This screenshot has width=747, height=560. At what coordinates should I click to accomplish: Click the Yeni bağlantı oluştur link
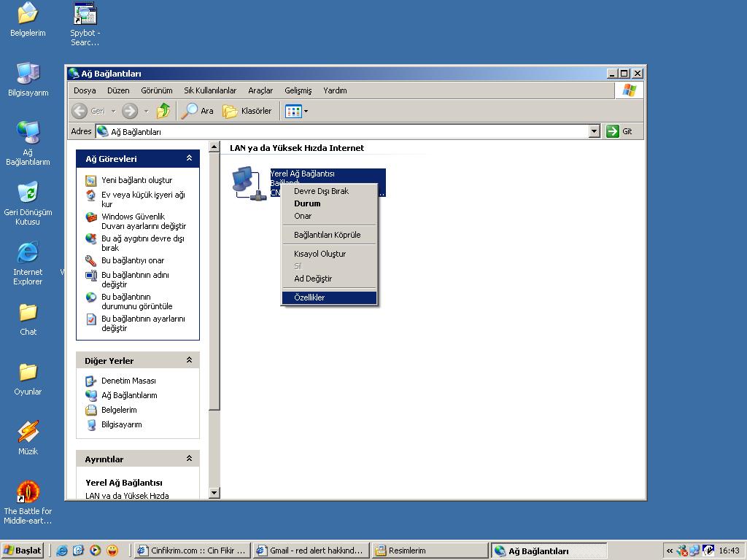pyautogui.click(x=136, y=181)
